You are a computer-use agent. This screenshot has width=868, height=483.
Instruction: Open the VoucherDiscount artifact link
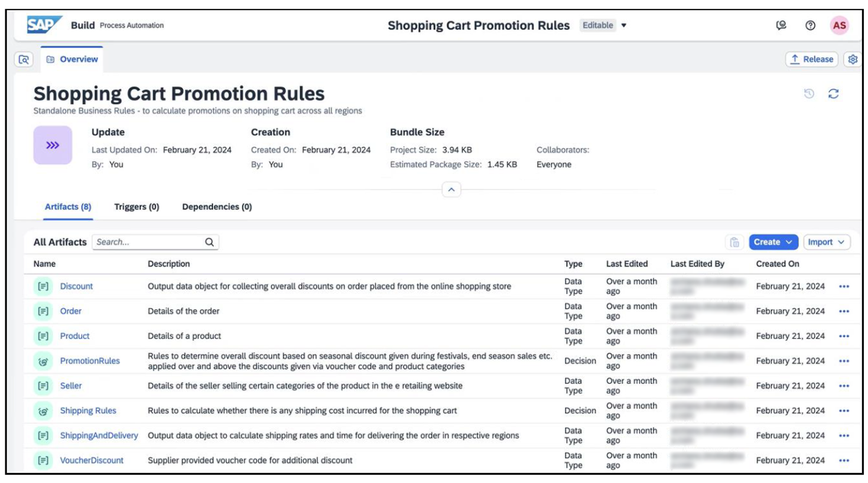(92, 460)
